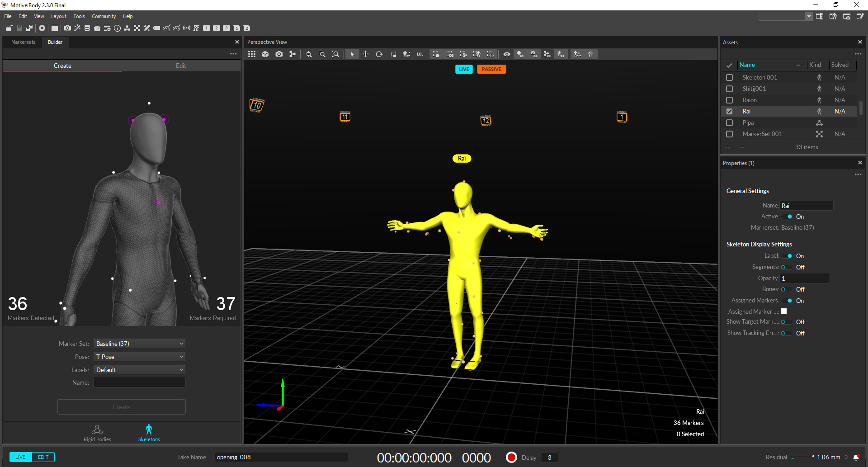
Task: Open the Layout menu
Action: (58, 16)
